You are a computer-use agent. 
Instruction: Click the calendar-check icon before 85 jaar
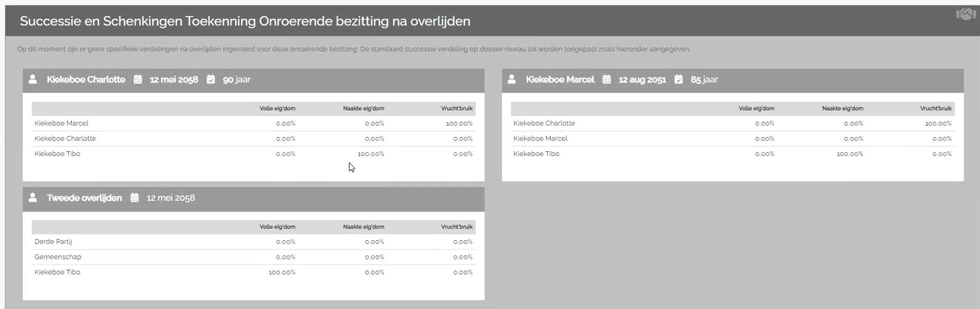[x=679, y=79]
